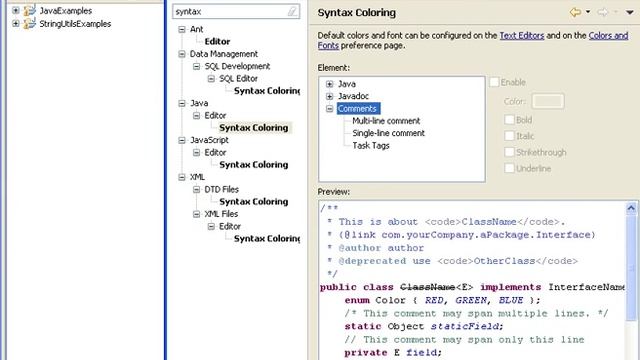Collapse the SQL Editor node
Viewport: 640px width, 360px height.
click(x=211, y=78)
